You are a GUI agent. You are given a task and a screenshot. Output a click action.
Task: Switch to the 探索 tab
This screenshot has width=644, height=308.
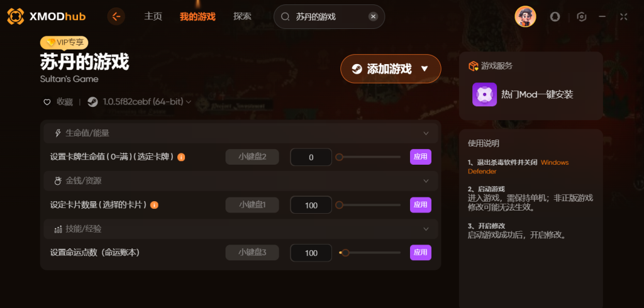coord(242,16)
